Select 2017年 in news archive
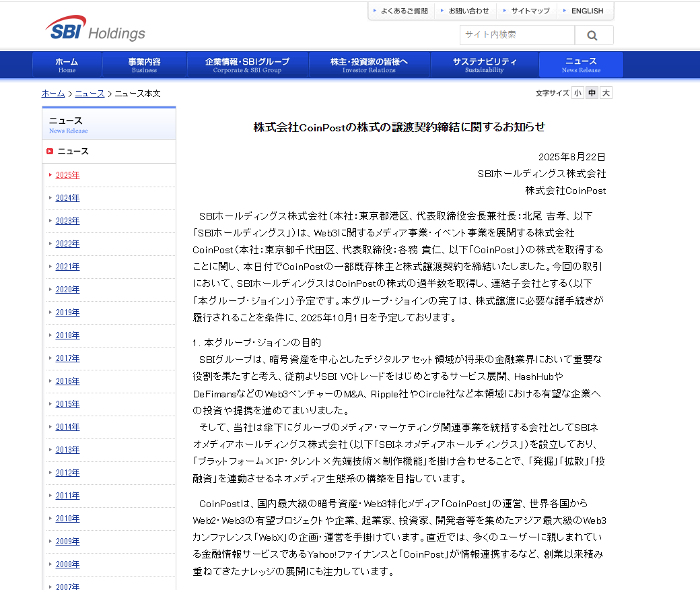 pyautogui.click(x=67, y=358)
